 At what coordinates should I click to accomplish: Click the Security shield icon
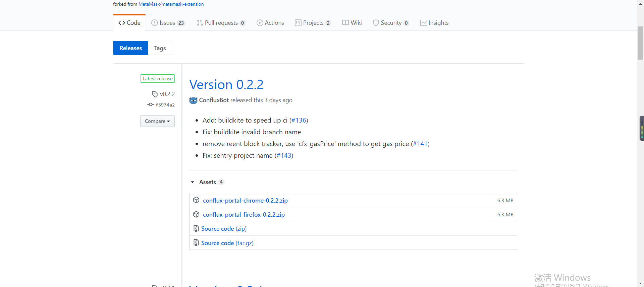[376, 23]
